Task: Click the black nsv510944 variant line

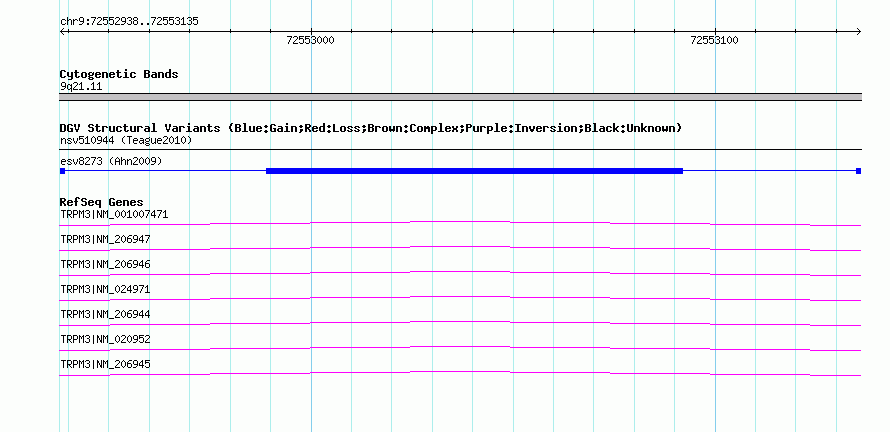Action: point(460,150)
